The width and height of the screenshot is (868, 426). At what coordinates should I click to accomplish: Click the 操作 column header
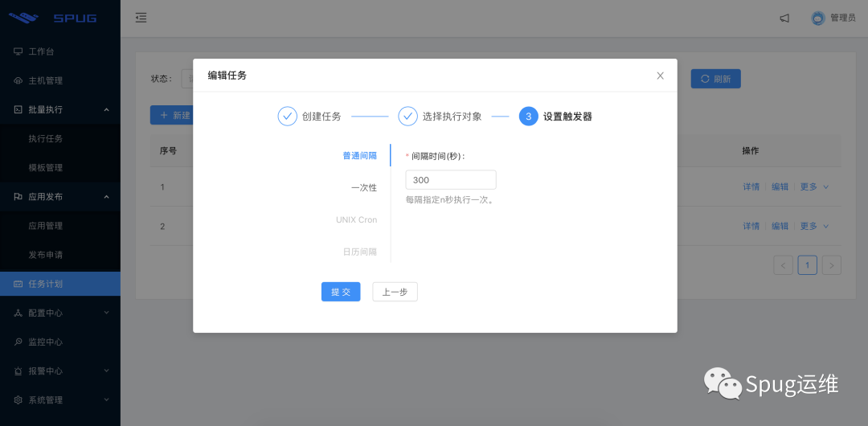751,150
